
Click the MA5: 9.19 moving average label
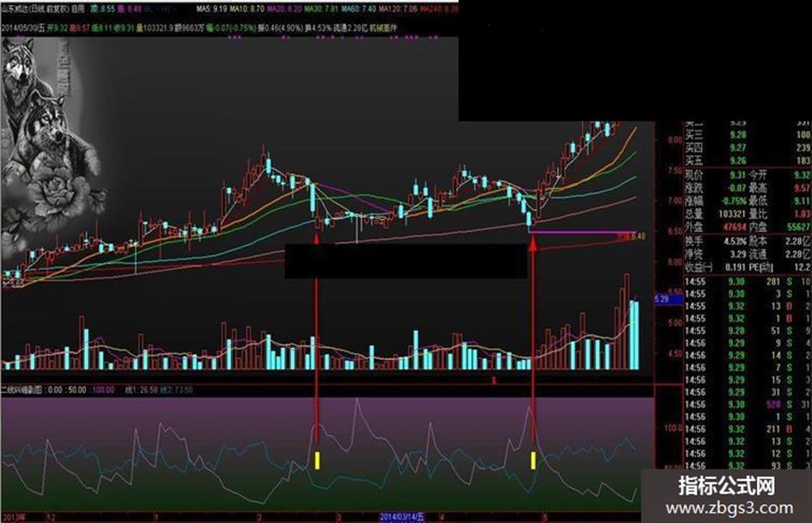pyautogui.click(x=211, y=9)
